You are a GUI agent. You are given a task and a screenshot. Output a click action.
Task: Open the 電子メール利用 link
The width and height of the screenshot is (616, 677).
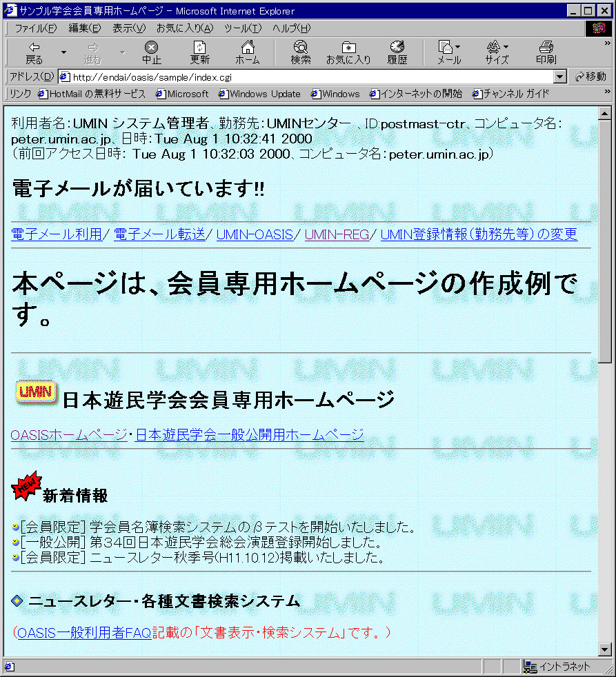pyautogui.click(x=57, y=234)
